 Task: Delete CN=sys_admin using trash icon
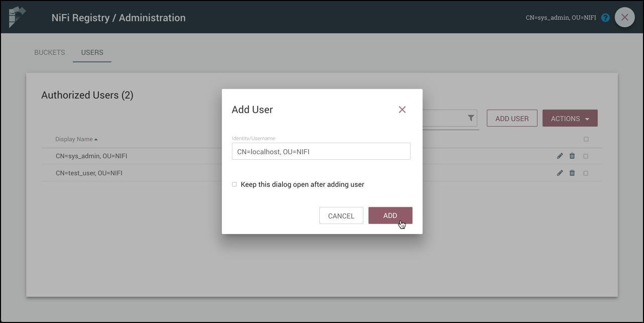572,156
